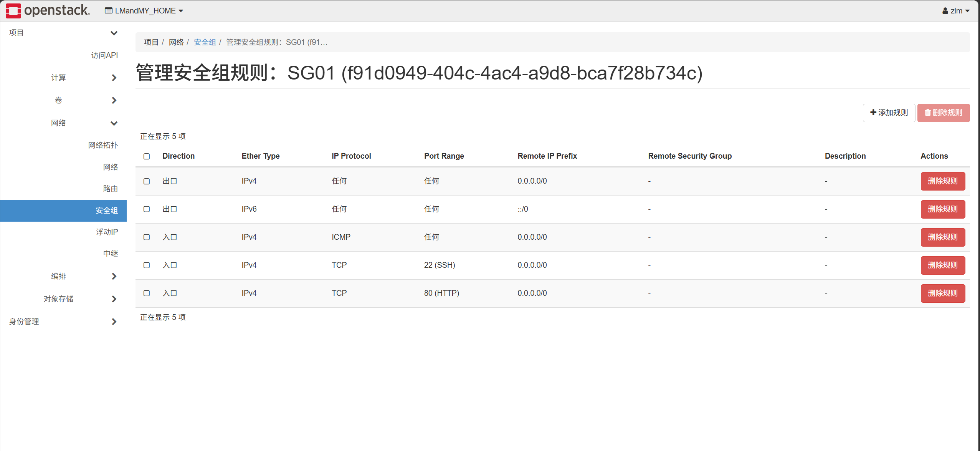Viewport: 980px width, 451px height.
Task: Click the ICMP protocol cell
Action: (x=341, y=237)
